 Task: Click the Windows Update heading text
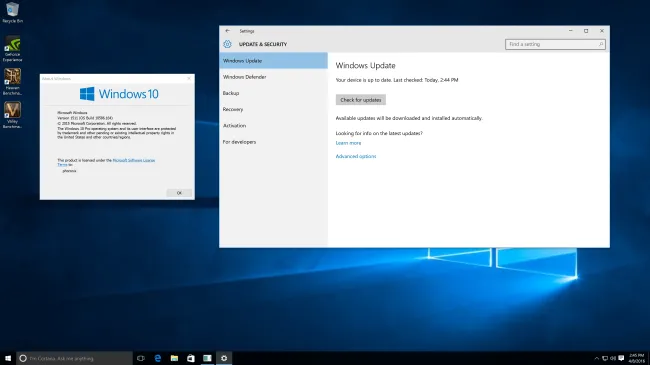pos(365,66)
